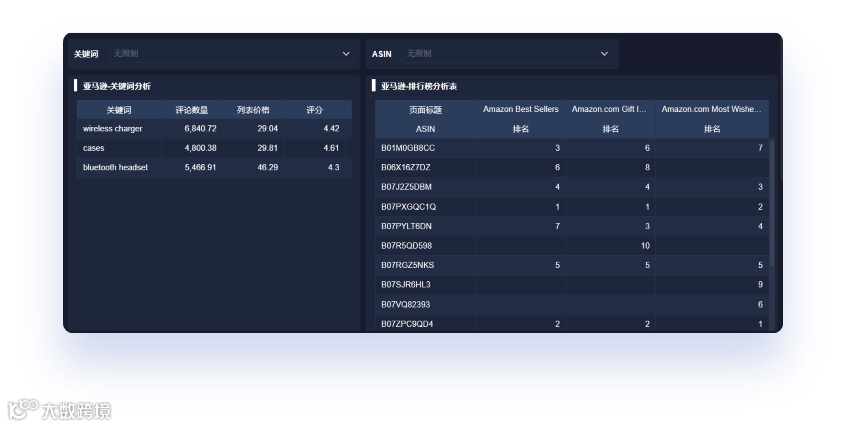This screenshot has height=427, width=846.
Task: Sort by 评论数量 column header
Action: pyautogui.click(x=192, y=110)
